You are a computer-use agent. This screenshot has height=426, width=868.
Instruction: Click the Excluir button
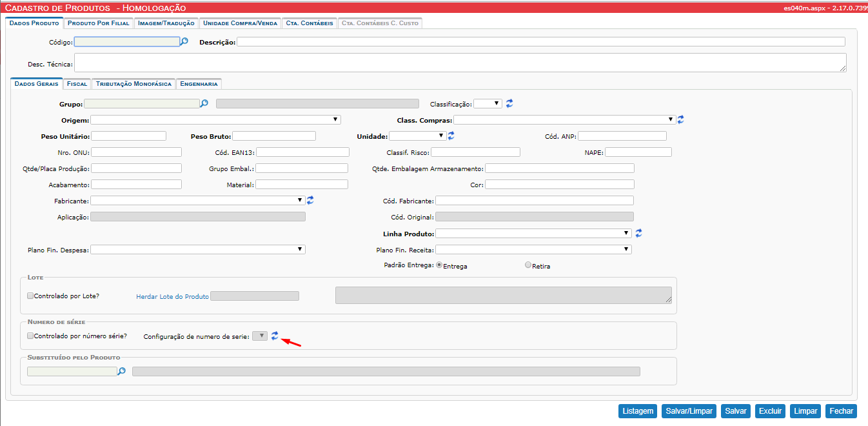click(770, 411)
